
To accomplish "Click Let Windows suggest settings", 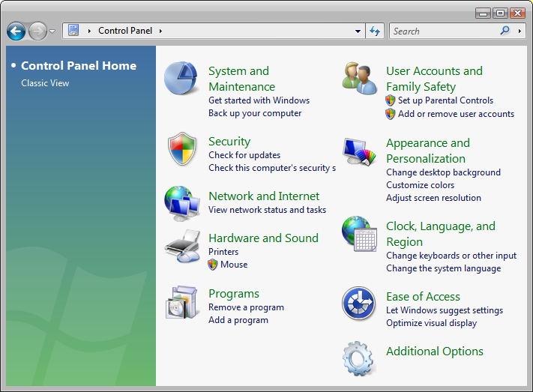I will point(445,310).
